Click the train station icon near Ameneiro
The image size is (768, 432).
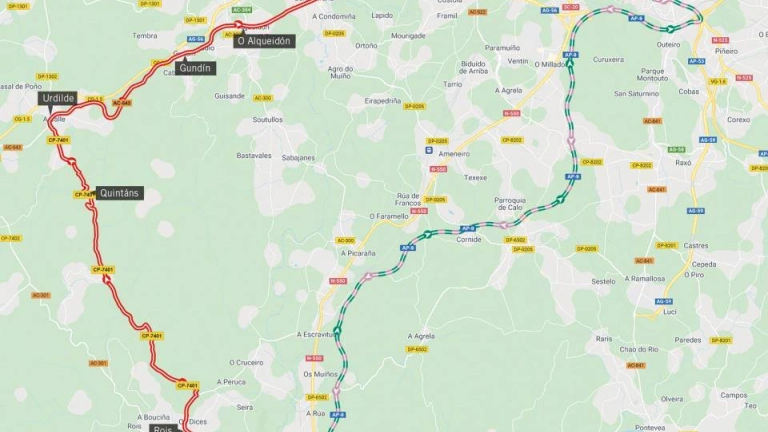pyautogui.click(x=429, y=151)
